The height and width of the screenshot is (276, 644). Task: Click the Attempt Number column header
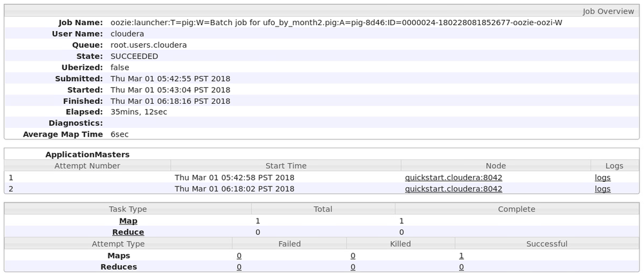pos(87,166)
